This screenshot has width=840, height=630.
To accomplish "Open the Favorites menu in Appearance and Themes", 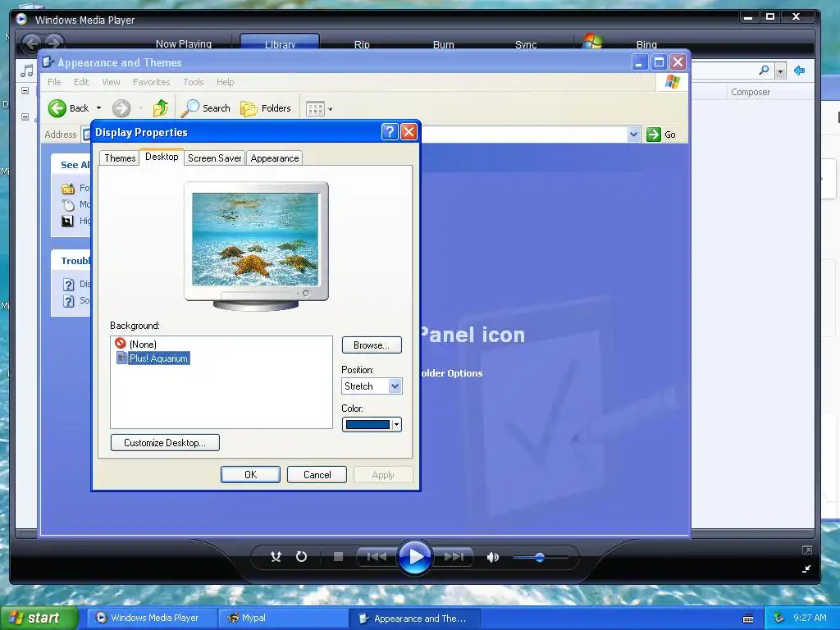I will (151, 82).
